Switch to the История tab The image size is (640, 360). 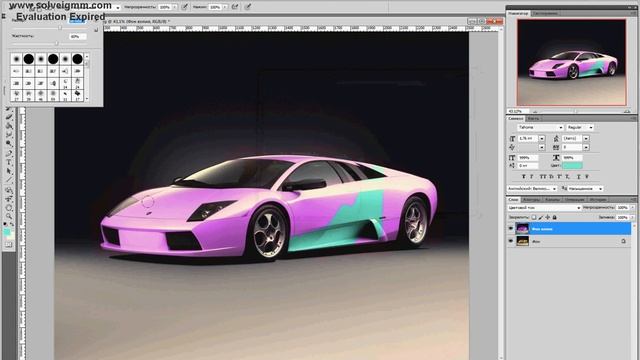pos(598,200)
